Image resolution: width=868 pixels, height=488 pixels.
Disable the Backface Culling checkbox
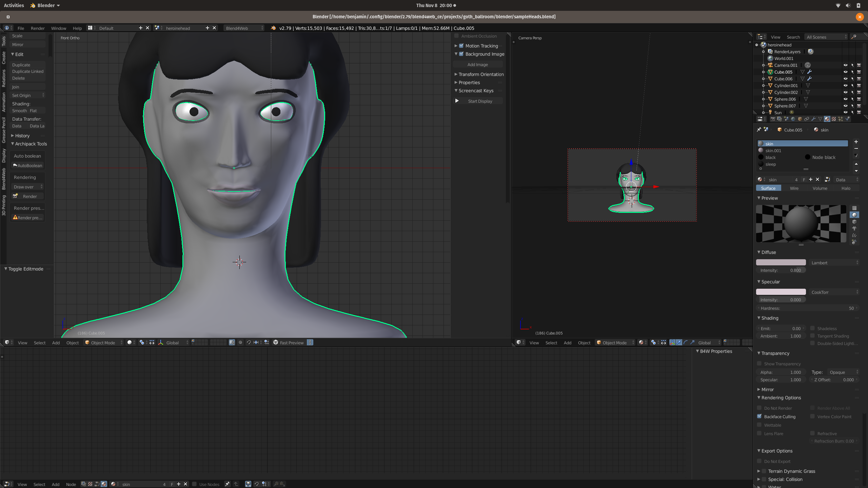pyautogui.click(x=759, y=416)
